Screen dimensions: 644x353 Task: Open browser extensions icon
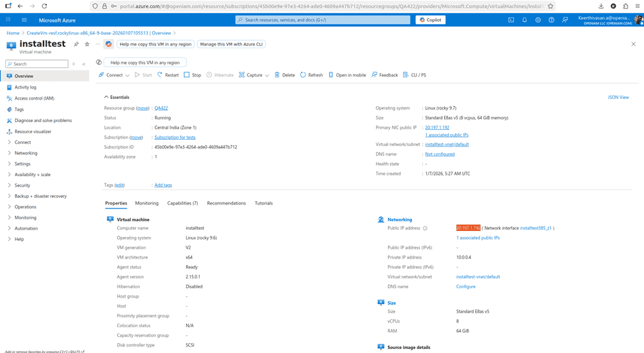tap(626, 6)
